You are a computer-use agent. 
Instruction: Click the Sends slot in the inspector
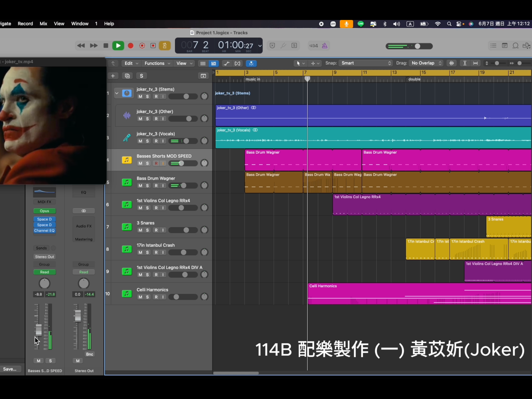click(x=41, y=248)
